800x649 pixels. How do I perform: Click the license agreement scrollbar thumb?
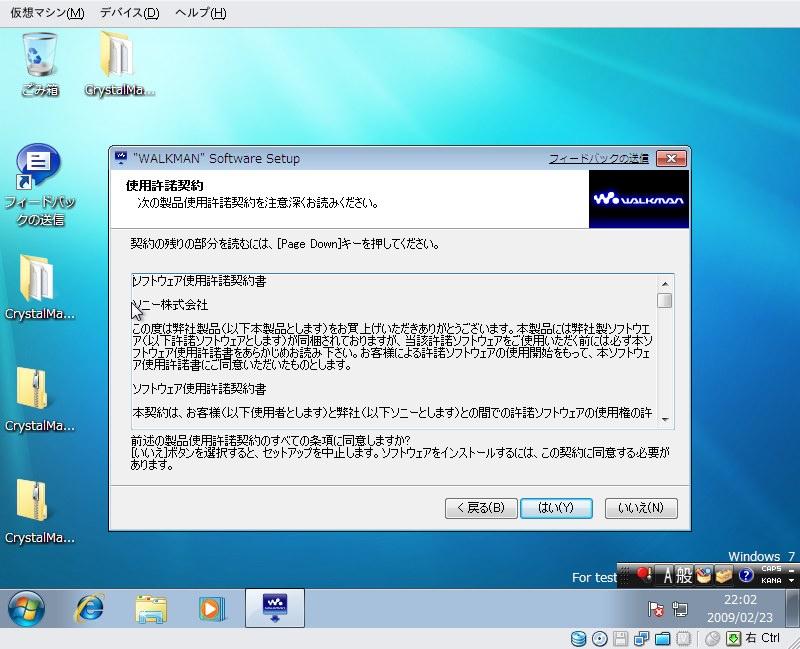point(665,301)
